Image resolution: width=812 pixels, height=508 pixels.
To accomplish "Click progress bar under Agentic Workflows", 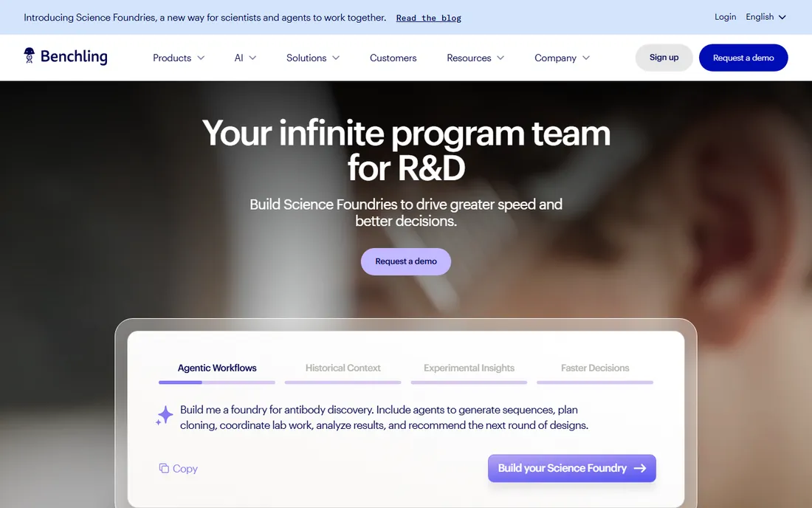I will click(217, 382).
